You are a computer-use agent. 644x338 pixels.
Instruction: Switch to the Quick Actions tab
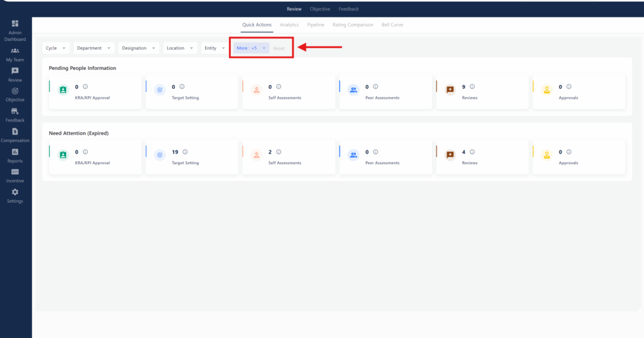pyautogui.click(x=257, y=25)
